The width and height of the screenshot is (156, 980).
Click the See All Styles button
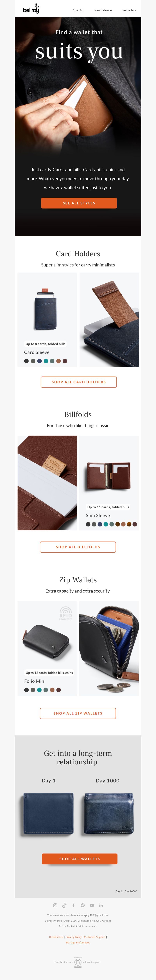coord(79,203)
